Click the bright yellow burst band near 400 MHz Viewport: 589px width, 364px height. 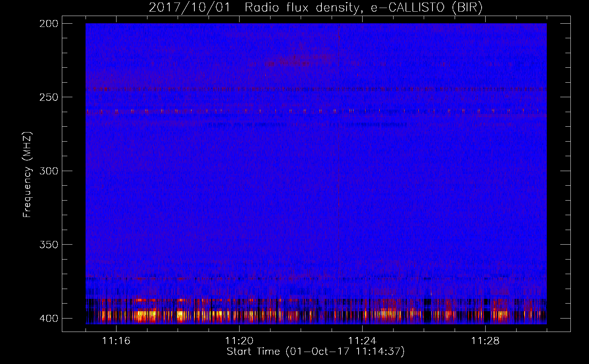coord(316,315)
